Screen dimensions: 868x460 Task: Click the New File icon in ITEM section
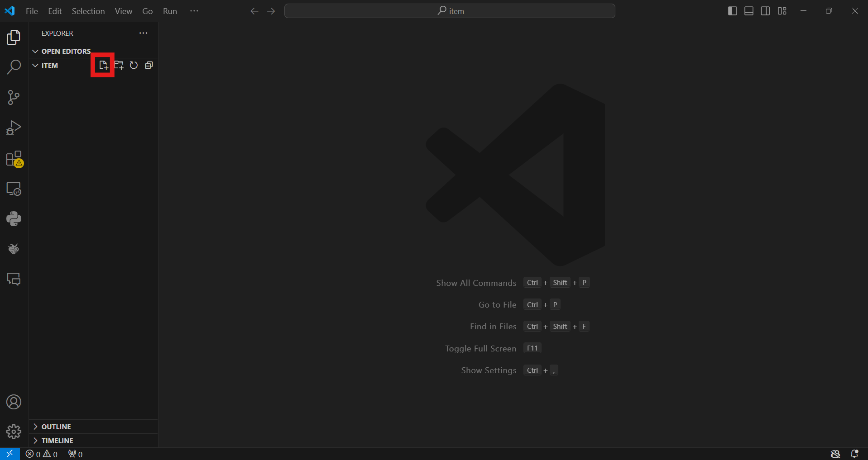103,65
